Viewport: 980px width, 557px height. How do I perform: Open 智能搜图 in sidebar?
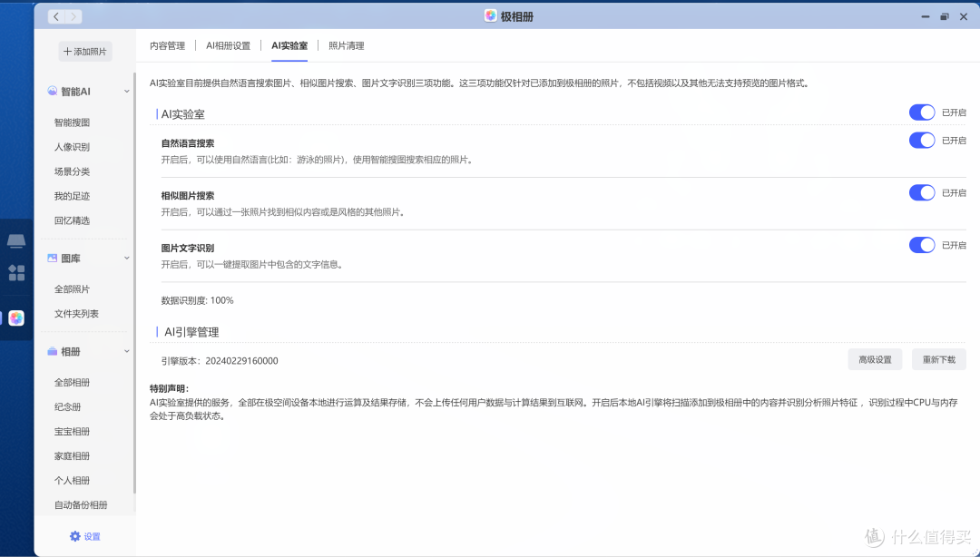click(72, 122)
